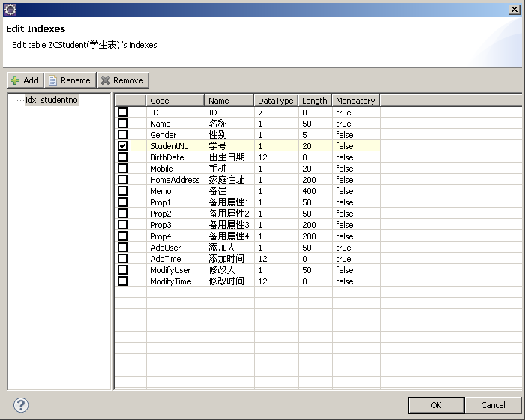Image resolution: width=525 pixels, height=420 pixels.
Task: Click the Remove X icon
Action: click(x=106, y=80)
